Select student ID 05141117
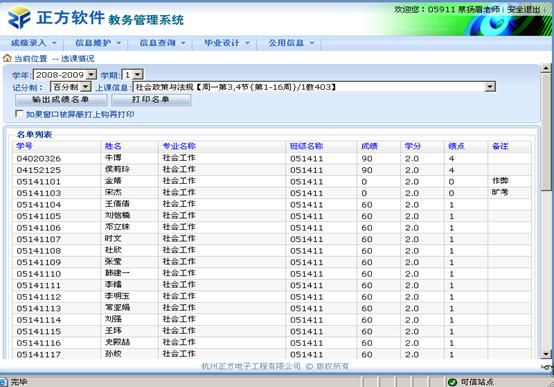 pos(39,354)
